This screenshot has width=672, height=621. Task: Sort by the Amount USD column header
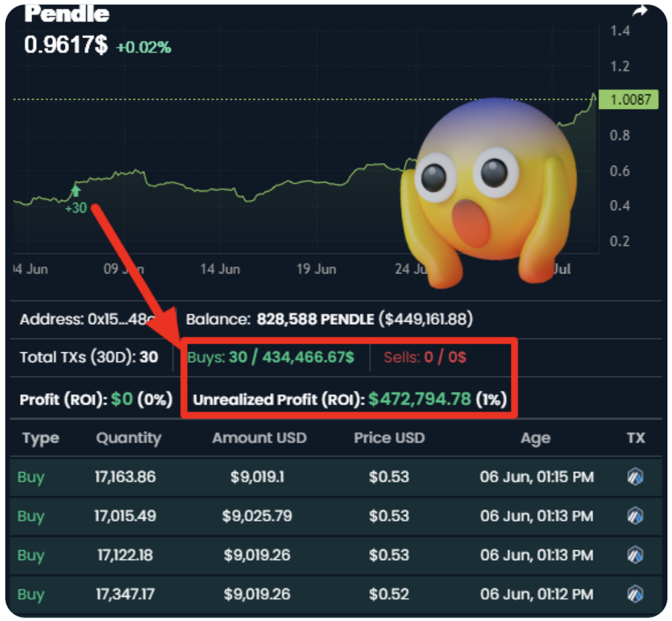pos(259,439)
